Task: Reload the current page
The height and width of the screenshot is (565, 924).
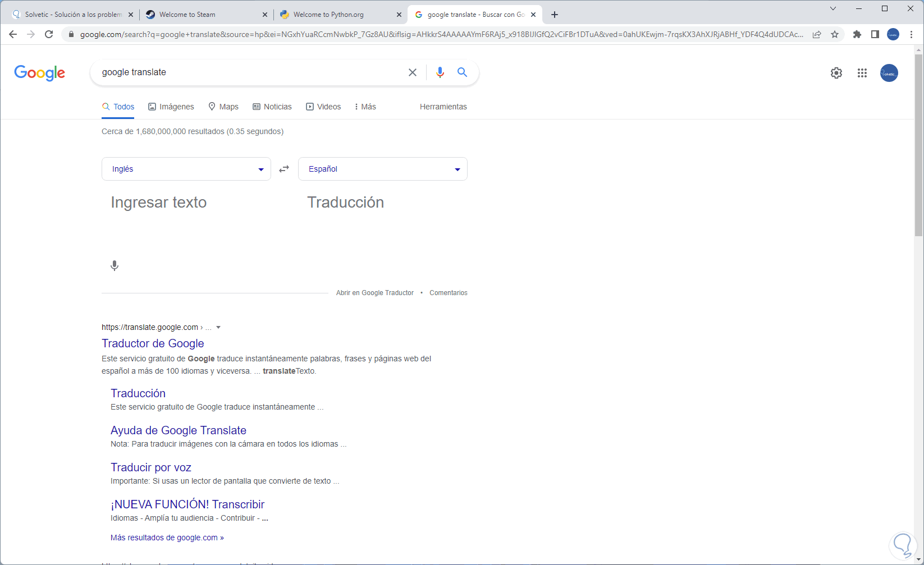Action: (49, 34)
